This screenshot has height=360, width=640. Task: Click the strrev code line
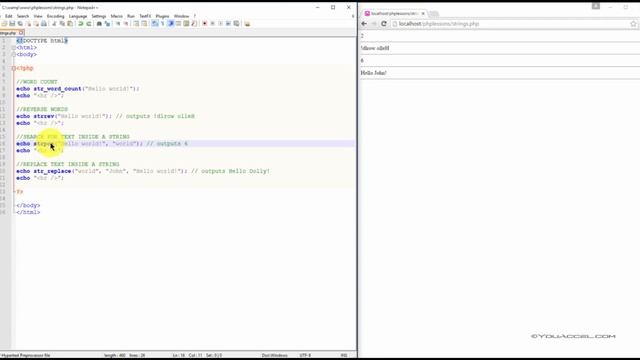click(105, 116)
